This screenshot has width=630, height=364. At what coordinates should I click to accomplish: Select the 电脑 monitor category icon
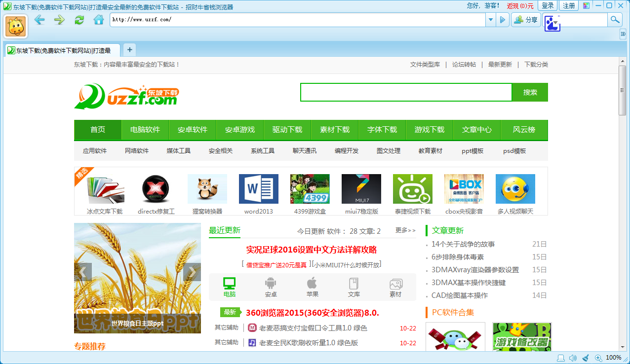tap(230, 283)
